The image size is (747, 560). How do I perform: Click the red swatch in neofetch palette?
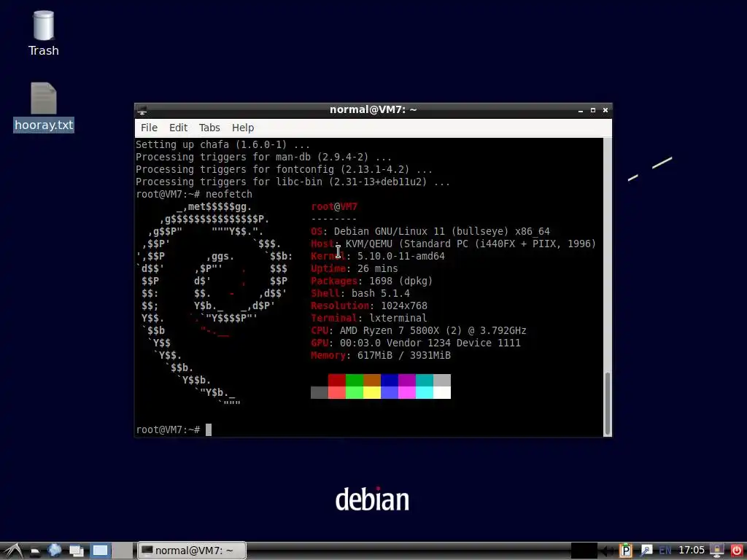(x=337, y=380)
